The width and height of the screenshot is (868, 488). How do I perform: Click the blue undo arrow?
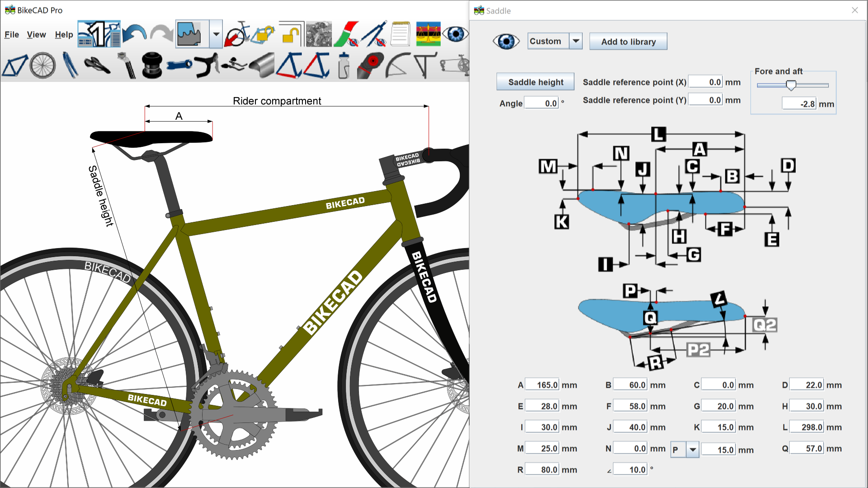click(x=135, y=34)
